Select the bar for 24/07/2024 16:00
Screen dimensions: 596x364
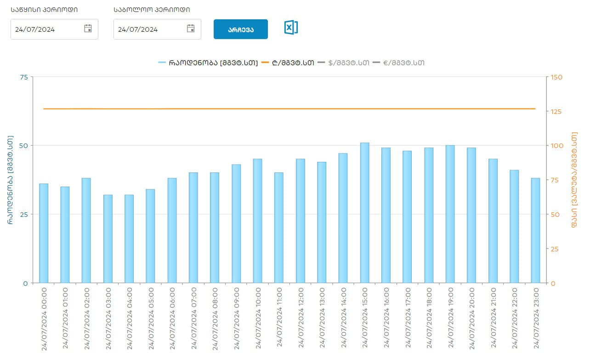click(x=386, y=215)
